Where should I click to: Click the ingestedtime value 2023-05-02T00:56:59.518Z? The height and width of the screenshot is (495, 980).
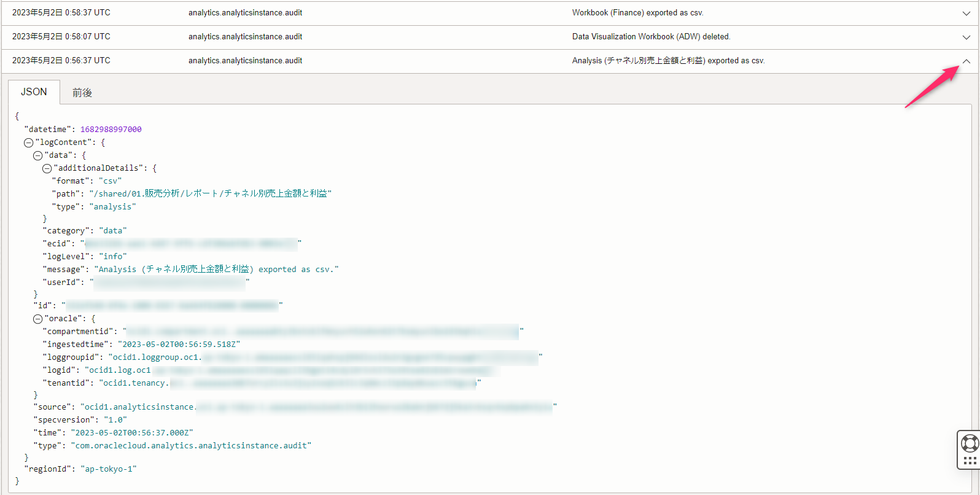pos(179,345)
